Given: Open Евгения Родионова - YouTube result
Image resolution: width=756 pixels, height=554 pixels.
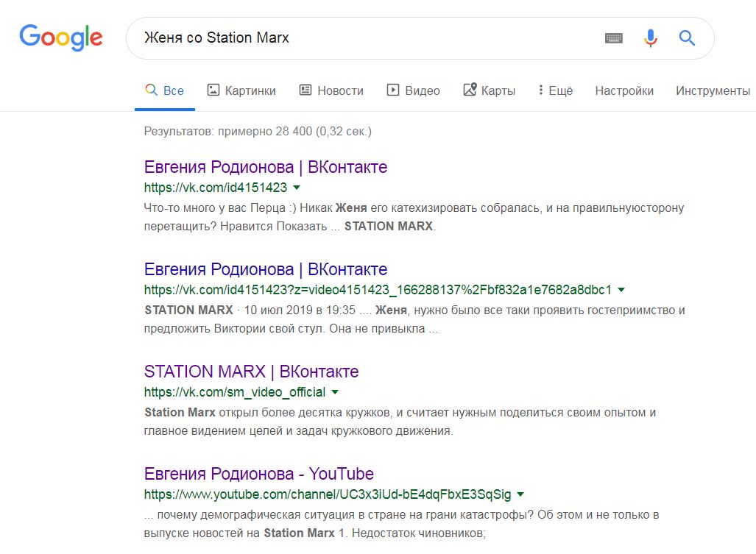Looking at the screenshot, I should point(258,474).
